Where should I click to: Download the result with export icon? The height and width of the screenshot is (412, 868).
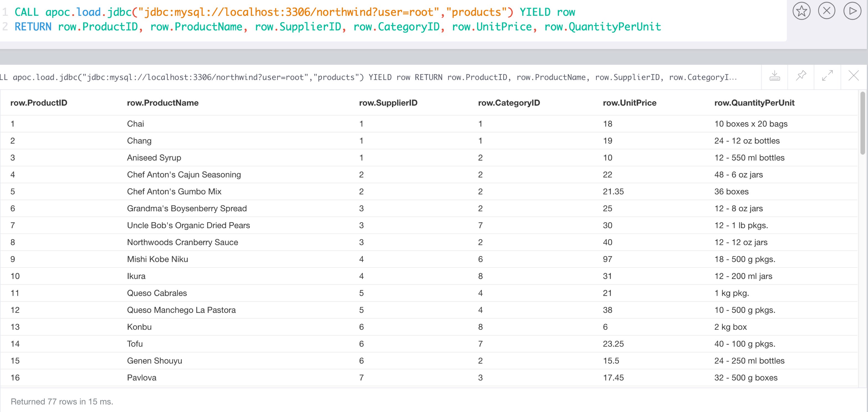pos(774,76)
